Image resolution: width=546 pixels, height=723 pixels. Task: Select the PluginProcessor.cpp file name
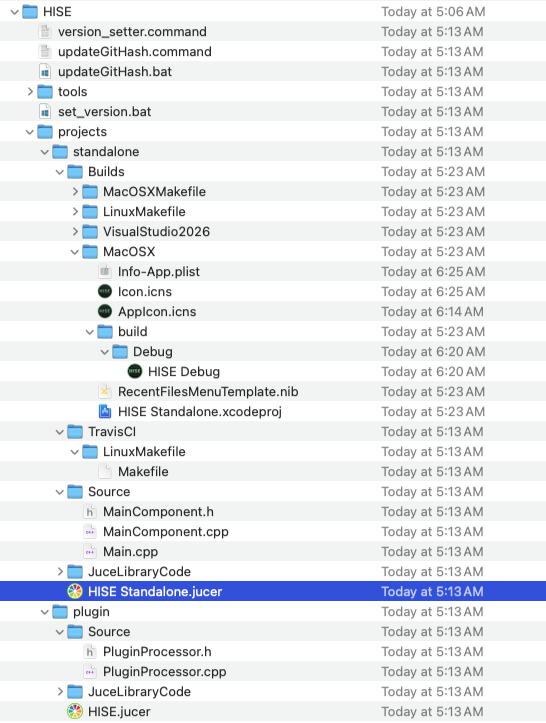tap(165, 672)
